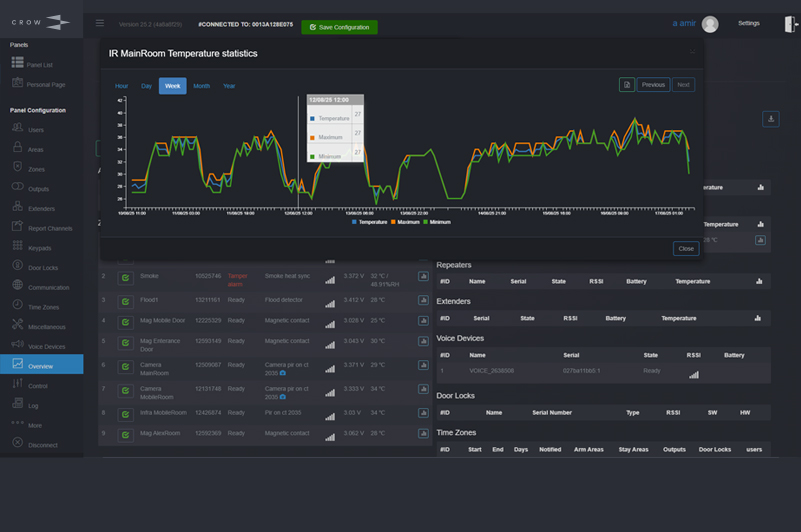This screenshot has width=801, height=532.
Task: Click the export file icon beside Previous
Action: [626, 85]
